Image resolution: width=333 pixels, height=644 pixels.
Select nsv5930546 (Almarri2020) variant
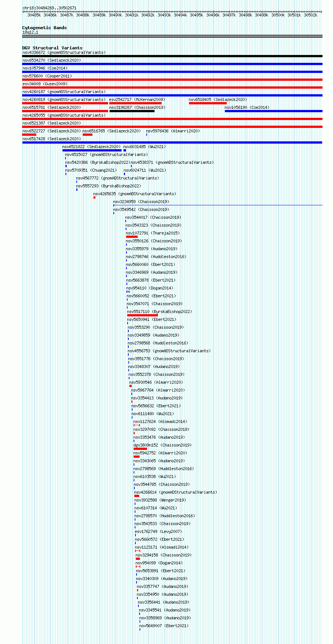click(x=156, y=382)
